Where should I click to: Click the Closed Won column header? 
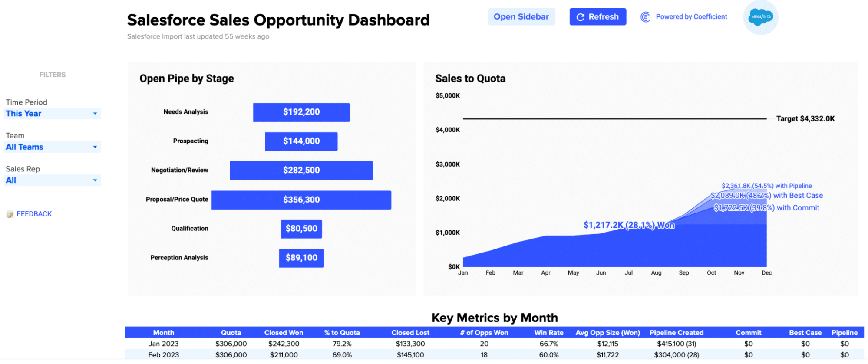pos(284,333)
